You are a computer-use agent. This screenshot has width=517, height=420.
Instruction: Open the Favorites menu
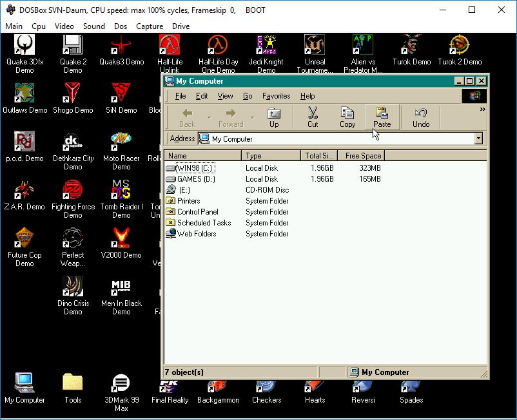point(276,96)
